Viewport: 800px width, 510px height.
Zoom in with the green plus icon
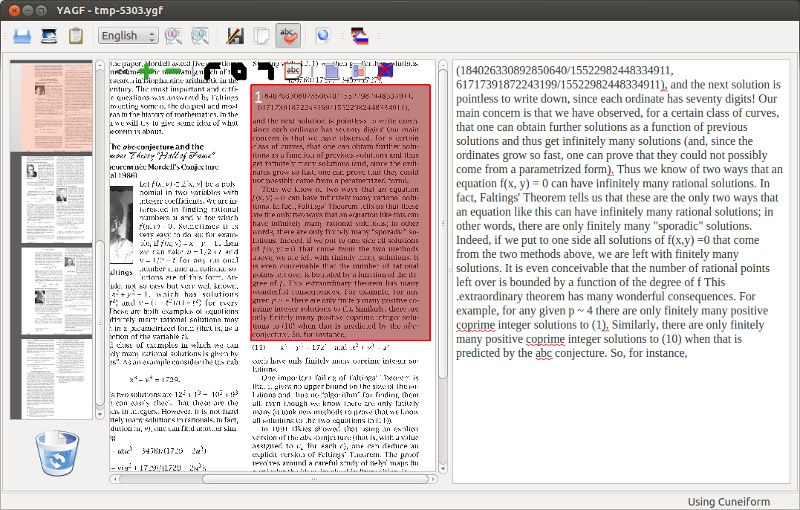[x=146, y=72]
